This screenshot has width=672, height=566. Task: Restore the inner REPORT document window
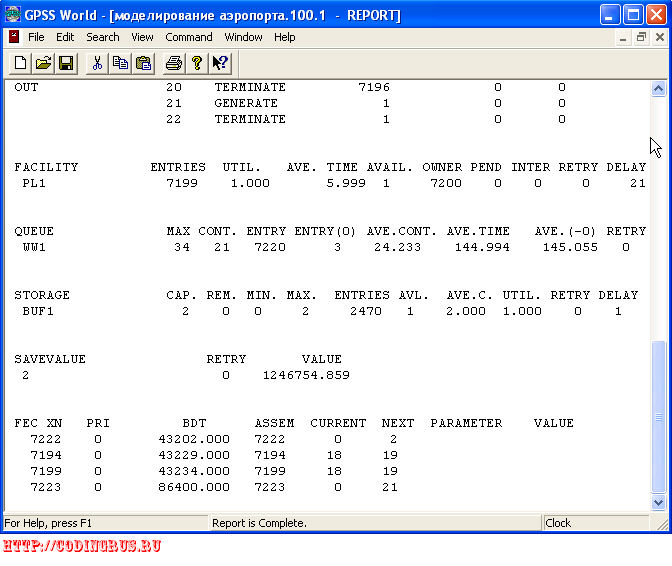[x=641, y=38]
